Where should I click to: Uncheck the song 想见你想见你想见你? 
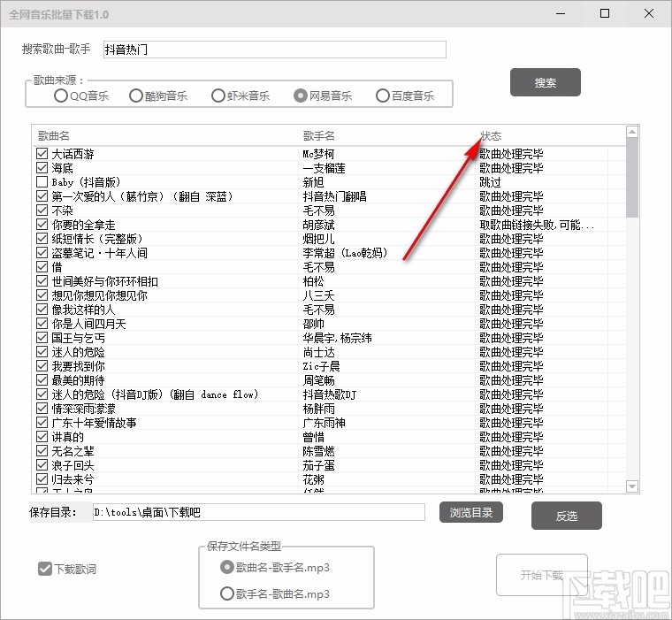42,295
